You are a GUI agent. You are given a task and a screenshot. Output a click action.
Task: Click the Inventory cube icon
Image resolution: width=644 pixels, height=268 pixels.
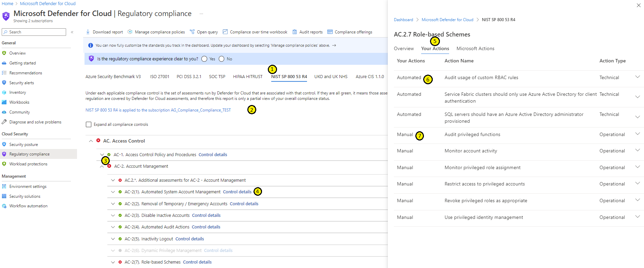click(4, 92)
